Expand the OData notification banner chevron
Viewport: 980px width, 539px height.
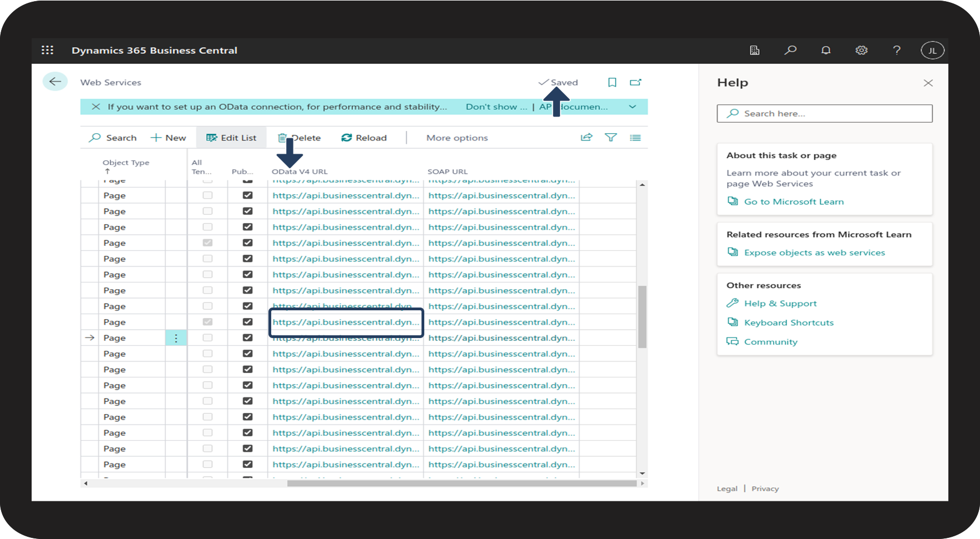click(632, 107)
